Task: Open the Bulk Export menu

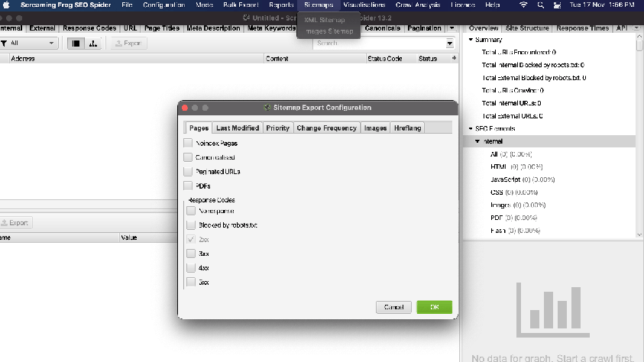Action: [x=241, y=5]
